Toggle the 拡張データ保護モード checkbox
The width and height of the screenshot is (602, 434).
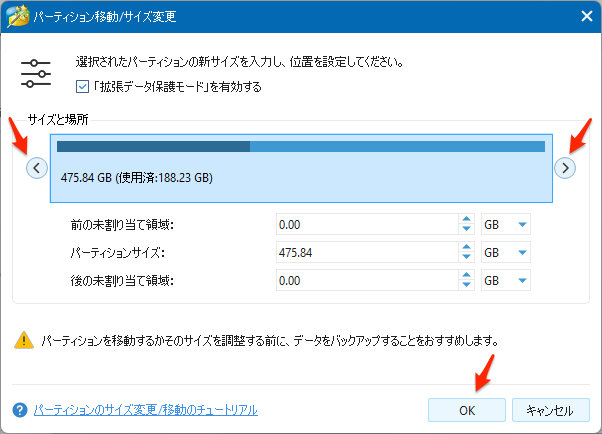pos(82,87)
